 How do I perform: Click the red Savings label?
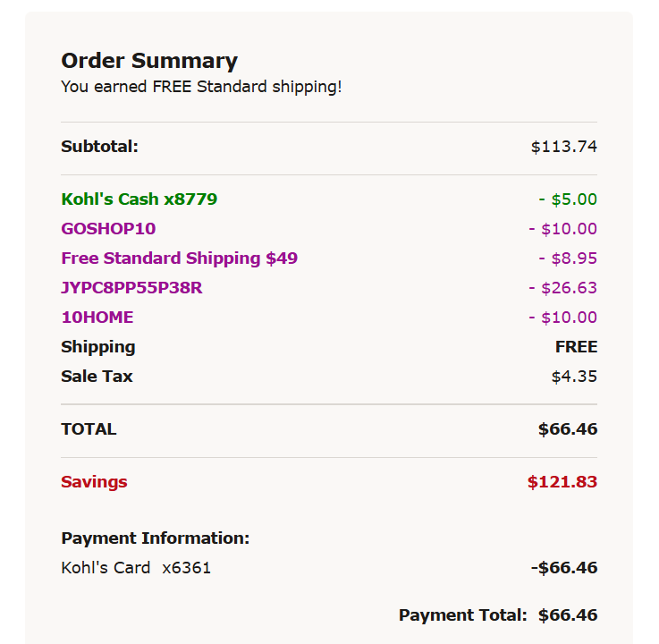[x=94, y=482]
